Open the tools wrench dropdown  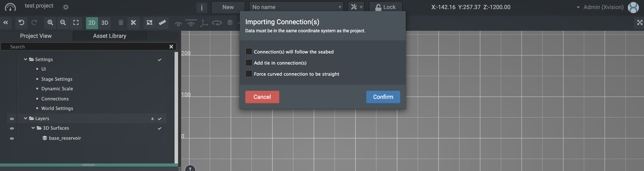pos(357,7)
